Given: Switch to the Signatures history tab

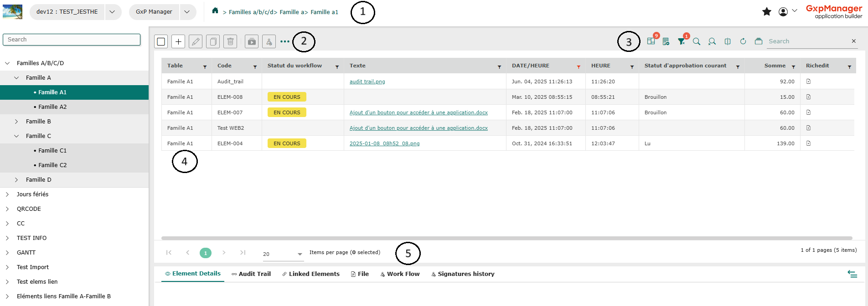Looking at the screenshot, I should point(463,274).
